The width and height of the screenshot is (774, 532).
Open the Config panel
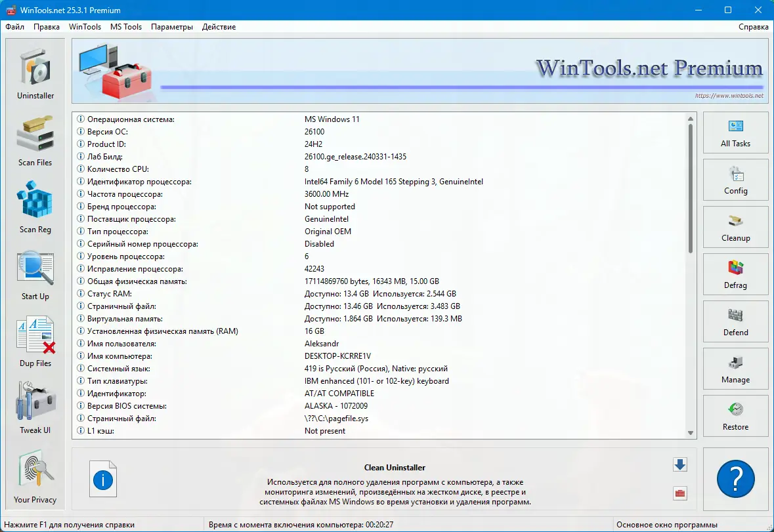(x=735, y=180)
